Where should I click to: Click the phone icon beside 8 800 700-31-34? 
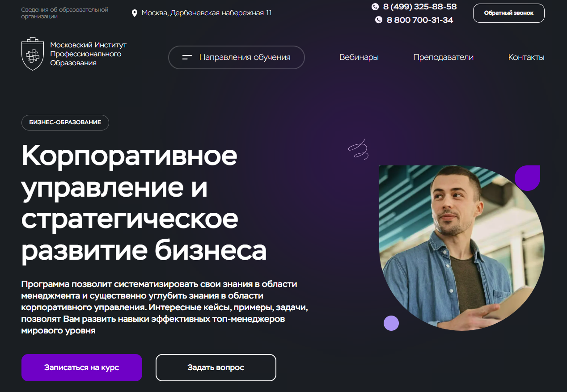coord(379,20)
